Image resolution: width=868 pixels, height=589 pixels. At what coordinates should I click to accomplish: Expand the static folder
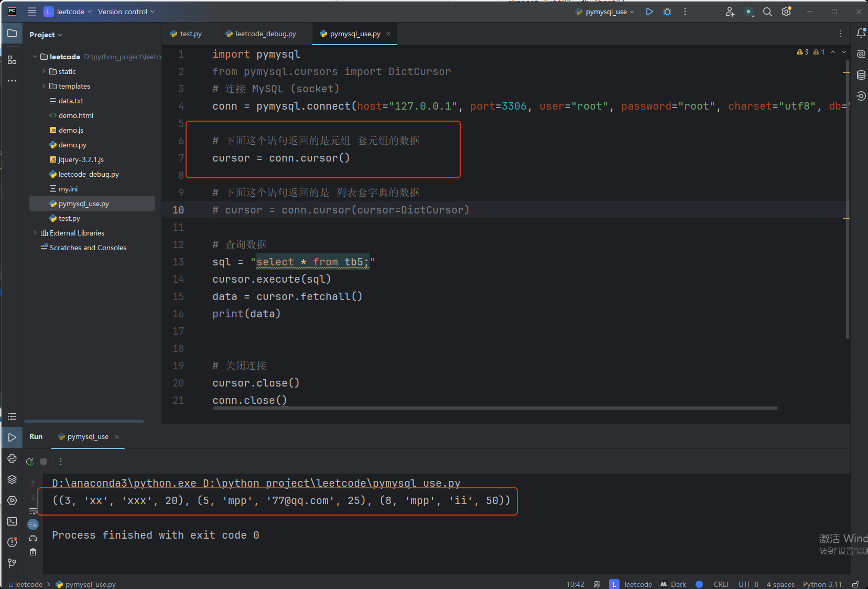(x=44, y=71)
